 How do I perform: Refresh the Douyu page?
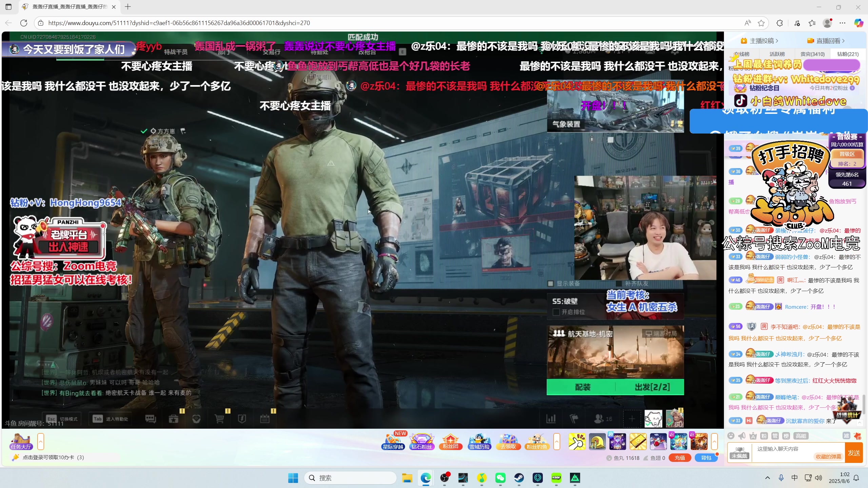click(24, 23)
